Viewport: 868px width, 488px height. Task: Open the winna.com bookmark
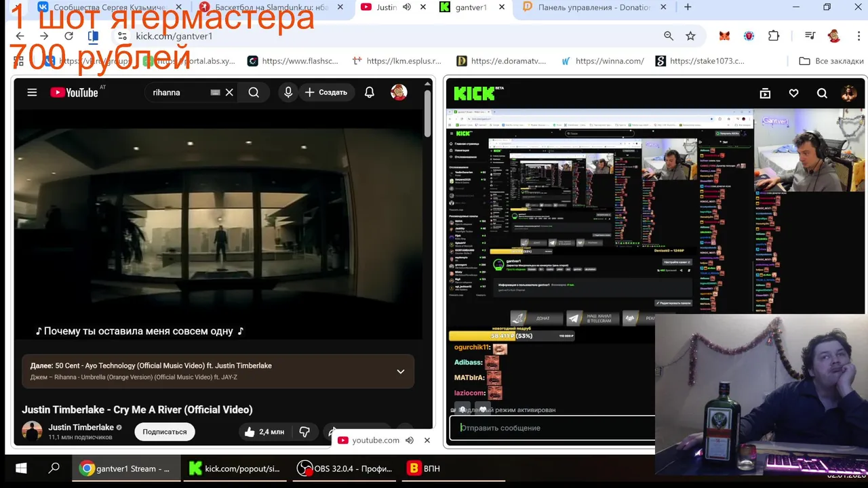coord(602,61)
